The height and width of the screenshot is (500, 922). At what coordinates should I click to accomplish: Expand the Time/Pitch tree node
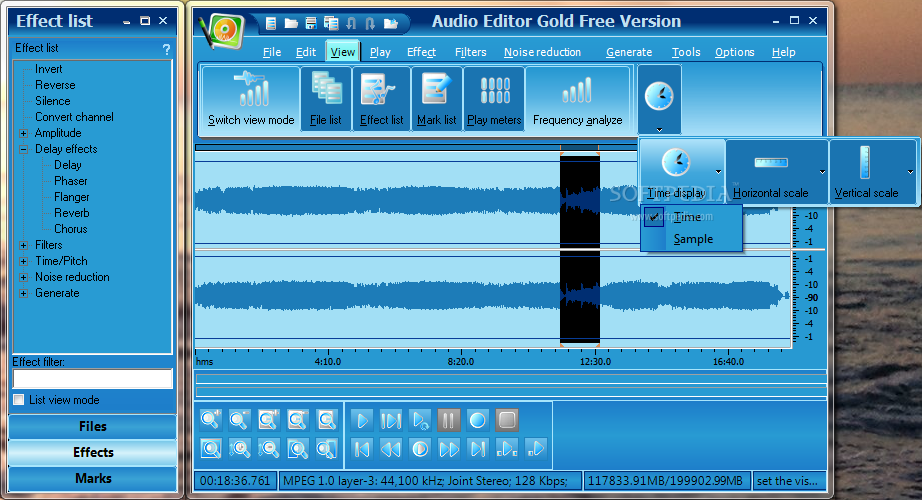24,261
